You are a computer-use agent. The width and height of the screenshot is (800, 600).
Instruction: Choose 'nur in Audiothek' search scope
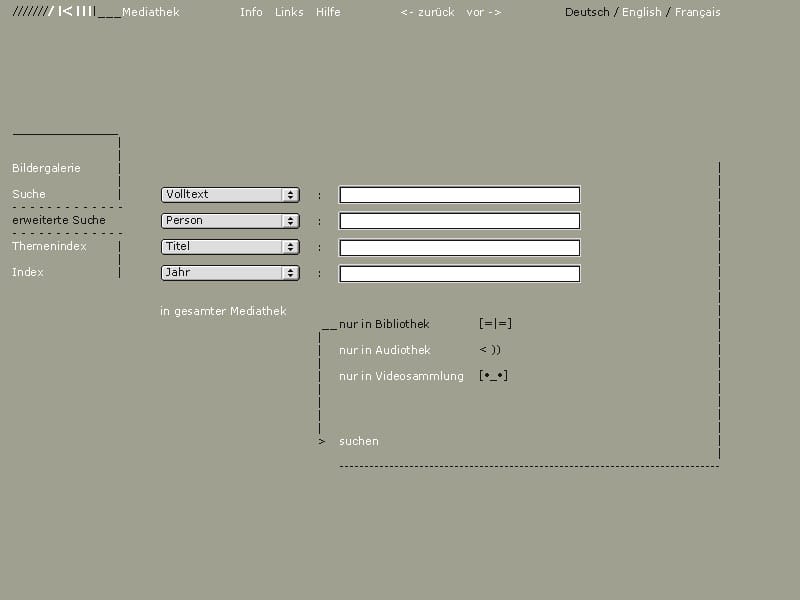click(385, 350)
